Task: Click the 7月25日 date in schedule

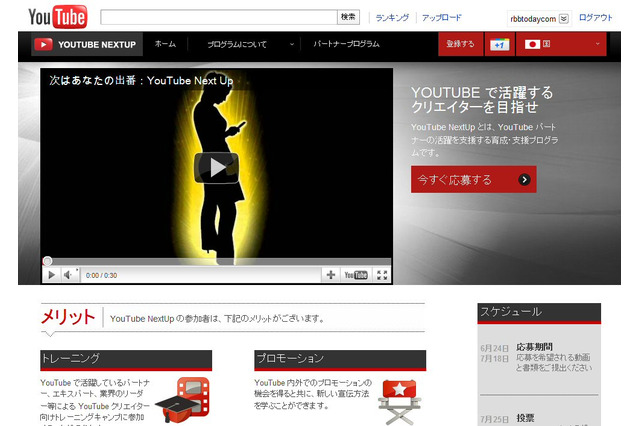Action: point(494,419)
